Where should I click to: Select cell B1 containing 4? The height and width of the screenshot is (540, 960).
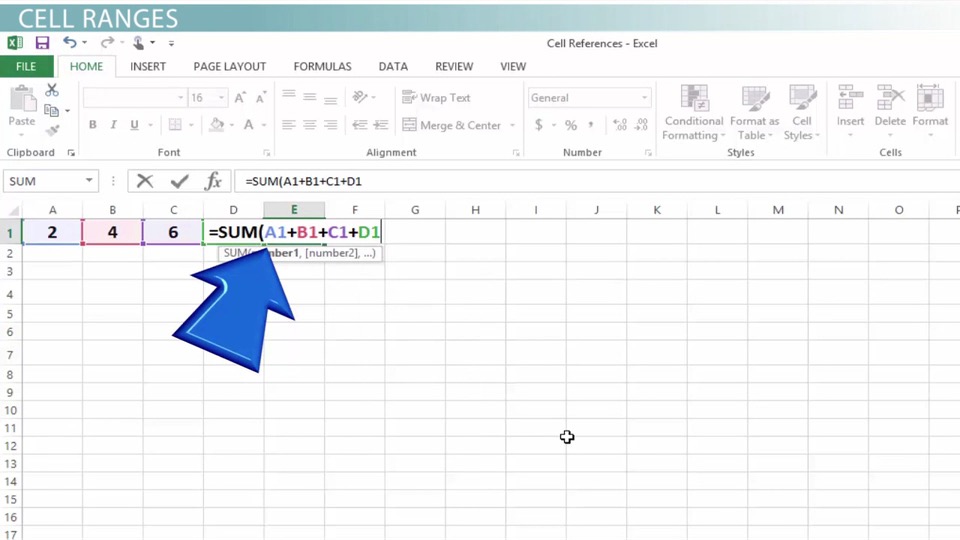click(x=112, y=232)
